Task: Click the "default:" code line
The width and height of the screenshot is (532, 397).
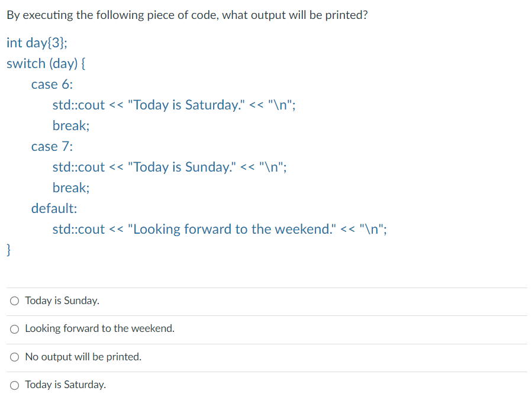Action: [x=54, y=208]
